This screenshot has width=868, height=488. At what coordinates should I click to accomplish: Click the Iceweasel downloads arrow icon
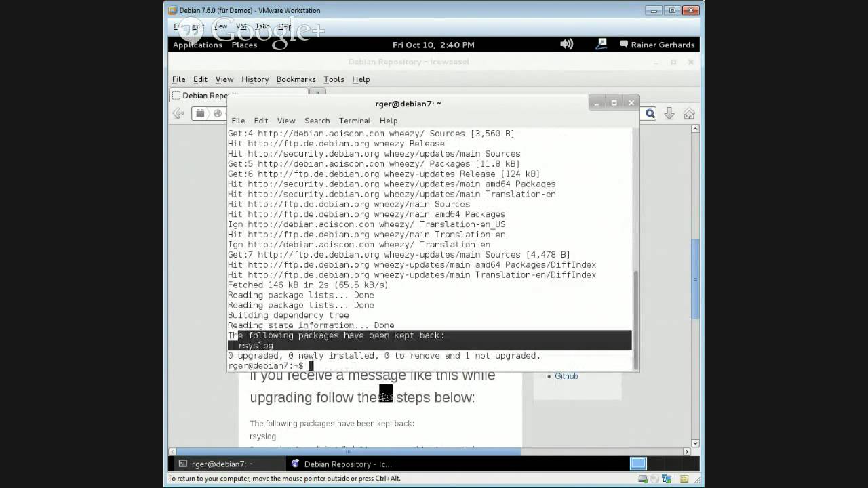pos(669,114)
